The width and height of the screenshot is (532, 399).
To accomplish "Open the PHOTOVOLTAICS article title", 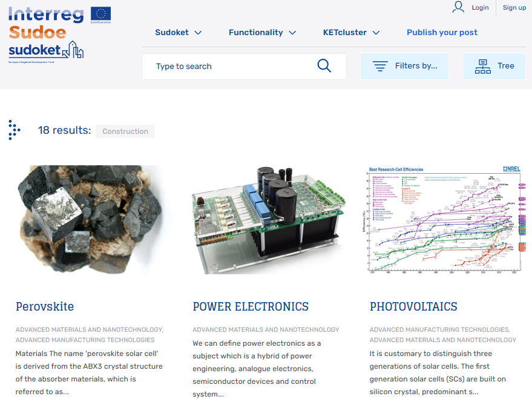I will click(x=413, y=307).
